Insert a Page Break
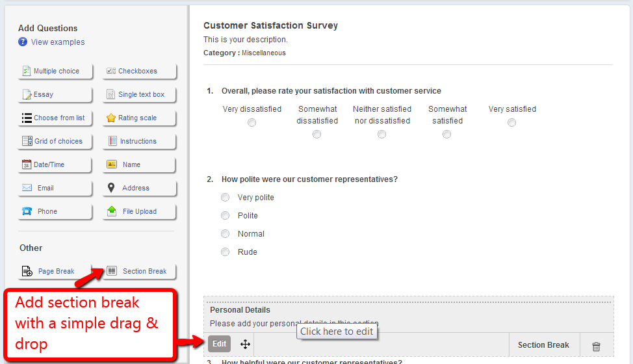633x364 pixels. click(x=55, y=271)
